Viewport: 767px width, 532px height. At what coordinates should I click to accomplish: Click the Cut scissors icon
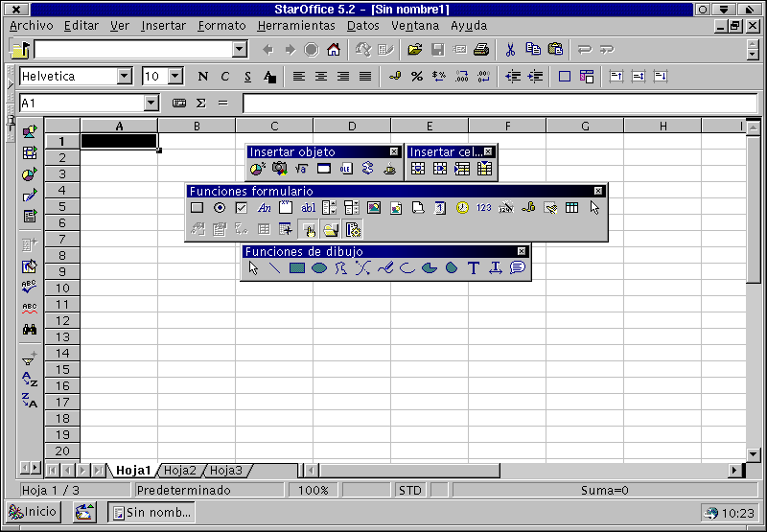point(510,50)
